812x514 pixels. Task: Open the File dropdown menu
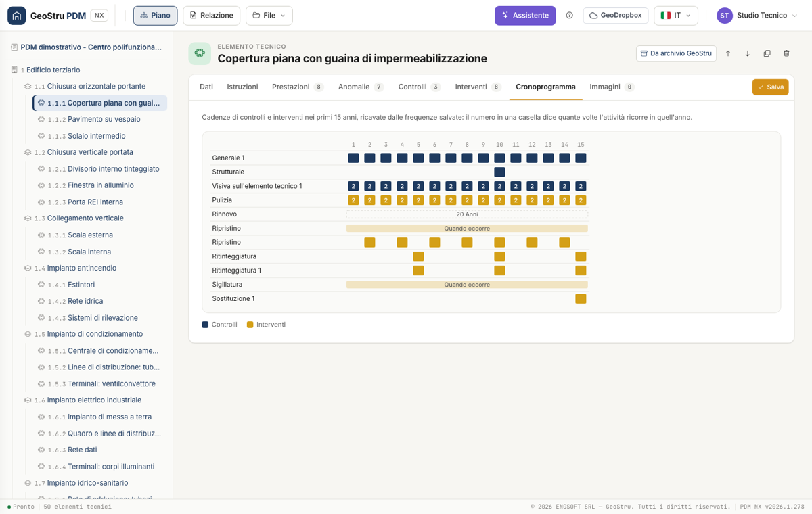coord(269,16)
